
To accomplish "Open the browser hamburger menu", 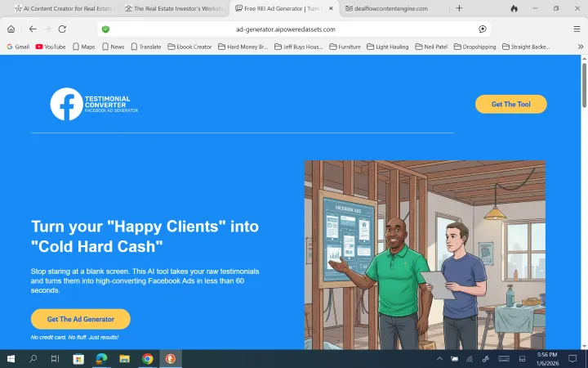I will coord(577,29).
